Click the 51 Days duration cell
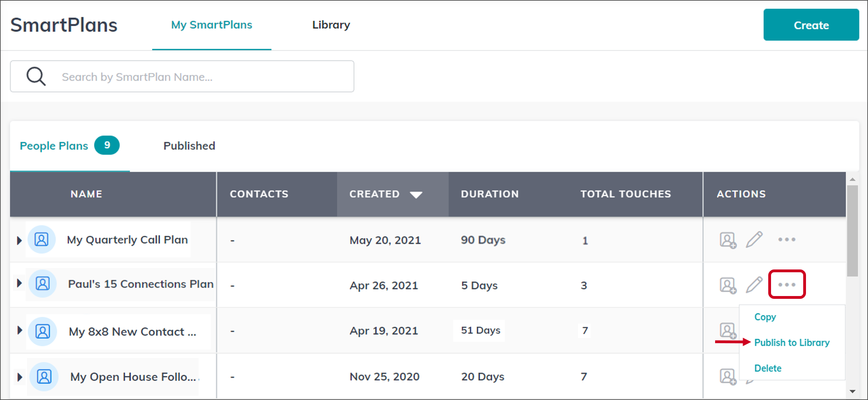Image resolution: width=868 pixels, height=400 pixels. (480, 330)
